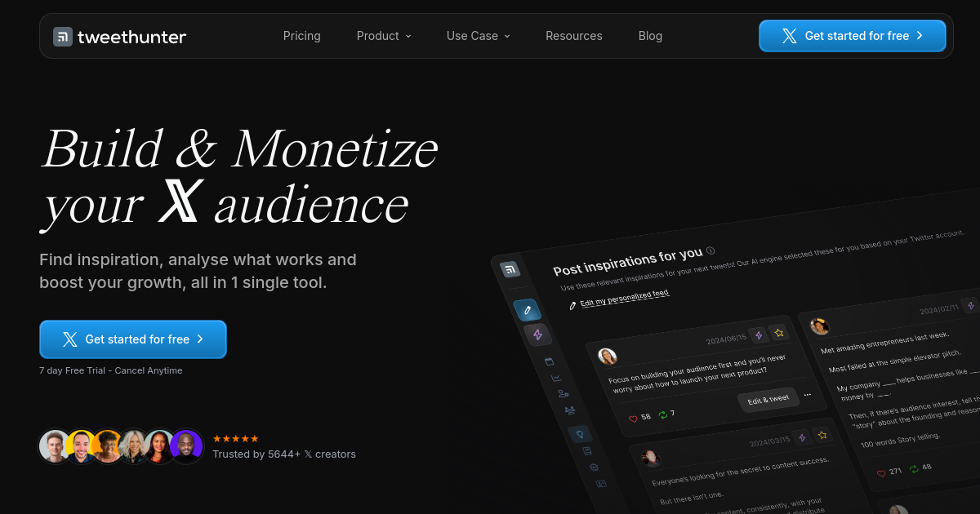The height and width of the screenshot is (514, 980).
Task: Click the Edit my personalized feed link
Action: (625, 298)
